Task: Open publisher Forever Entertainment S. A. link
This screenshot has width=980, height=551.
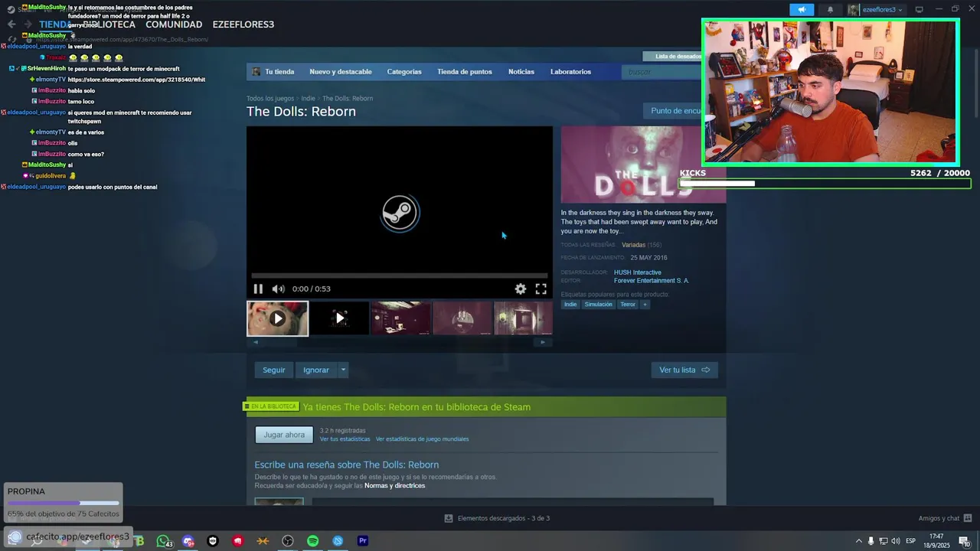Action: pos(652,281)
